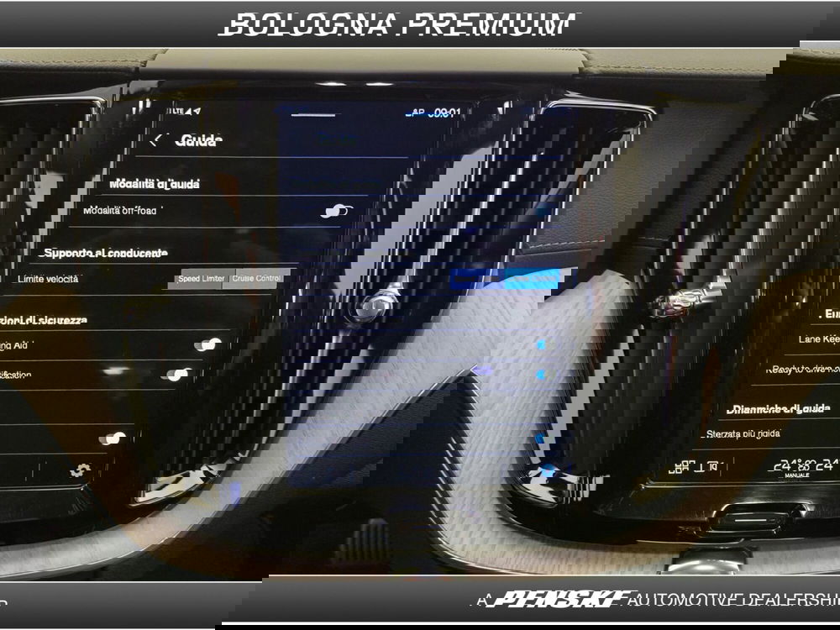840x630 pixels.
Task: Tap the Supporto al conducente header
Action: pyautogui.click(x=106, y=252)
